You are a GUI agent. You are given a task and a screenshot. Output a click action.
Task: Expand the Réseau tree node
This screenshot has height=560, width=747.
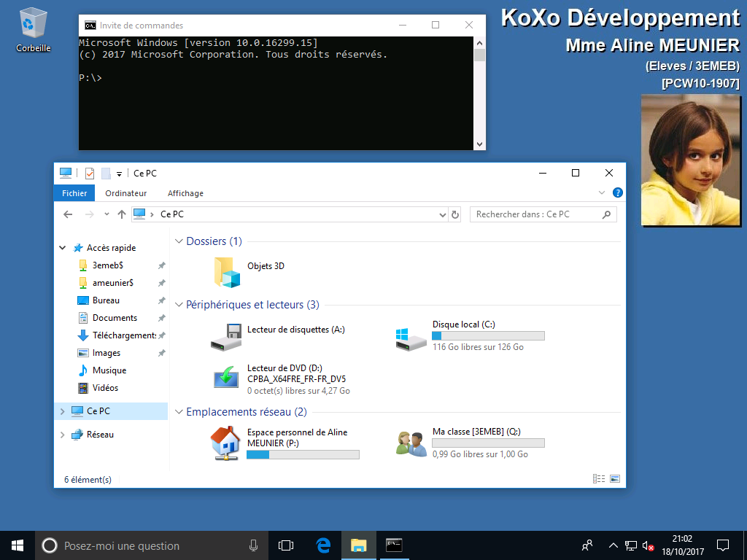pyautogui.click(x=63, y=435)
